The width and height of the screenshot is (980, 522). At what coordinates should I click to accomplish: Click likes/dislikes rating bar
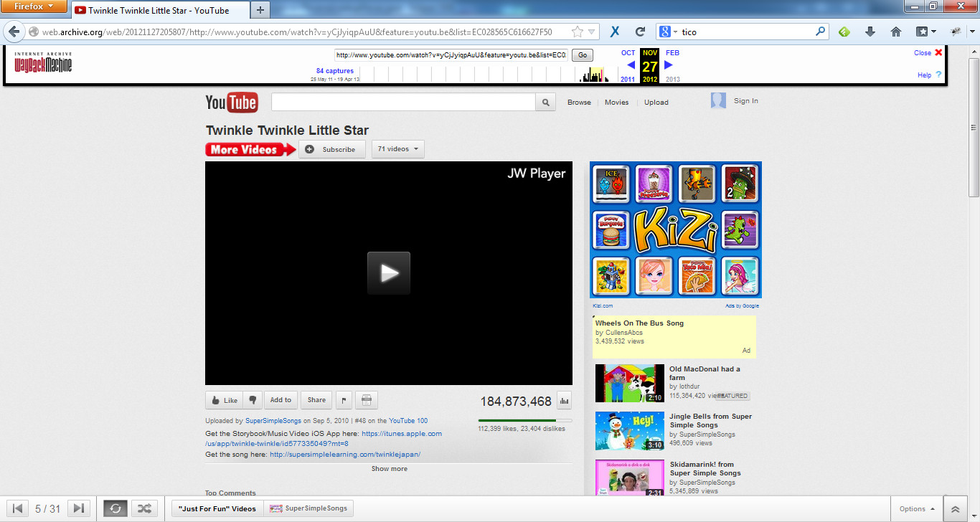click(x=525, y=420)
